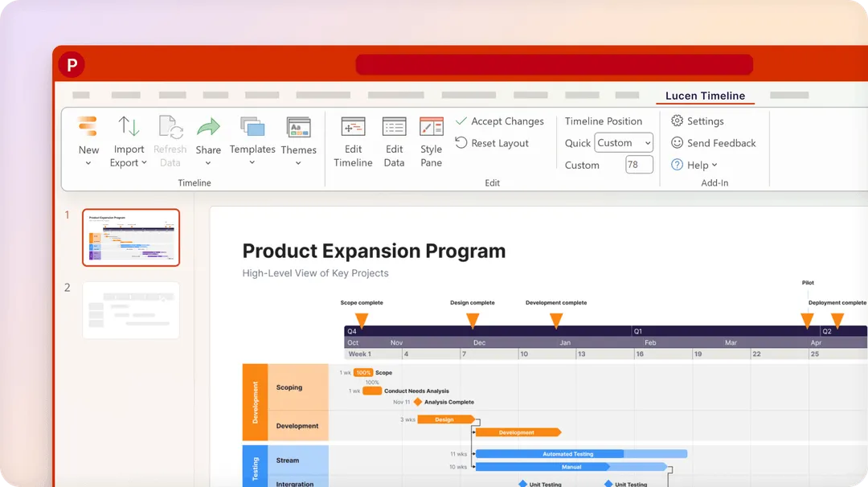The image size is (868, 487).
Task: Open the Style Pane icon
Action: coord(432,127)
